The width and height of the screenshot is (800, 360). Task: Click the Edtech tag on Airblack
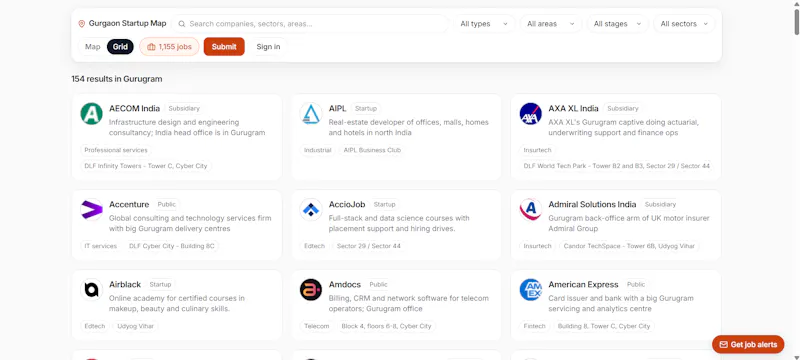tap(95, 326)
